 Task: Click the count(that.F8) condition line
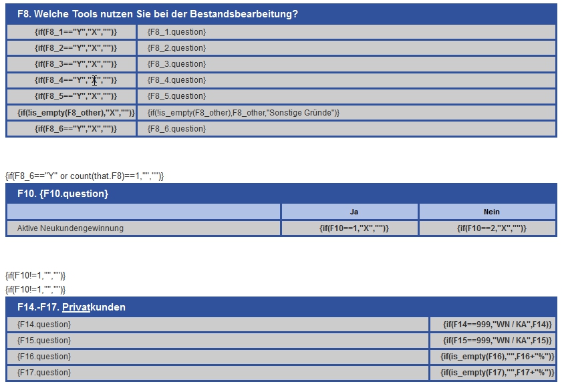click(x=84, y=176)
